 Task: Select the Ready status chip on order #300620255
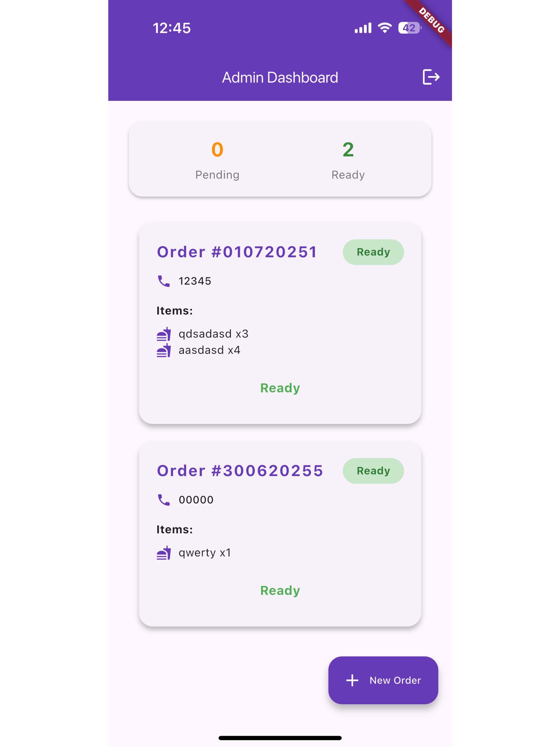pos(373,471)
